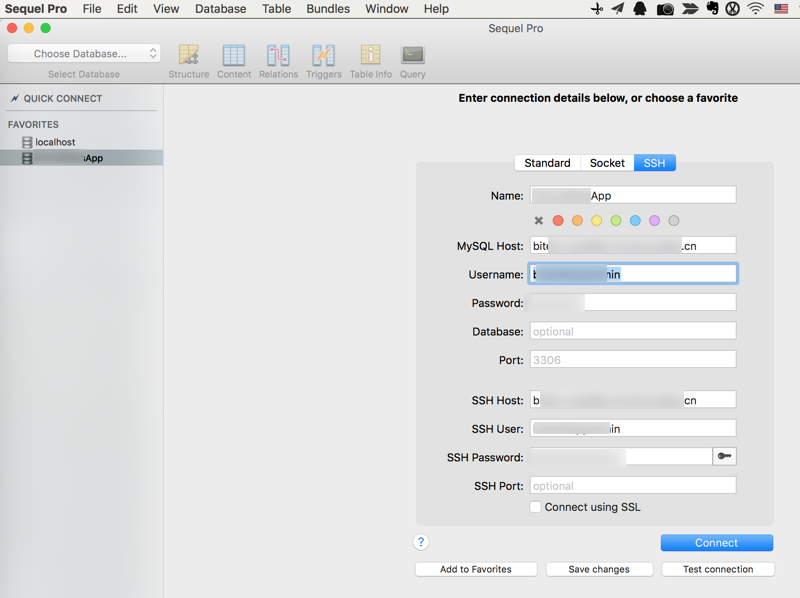Open the File menu
The image size is (800, 598).
click(92, 9)
